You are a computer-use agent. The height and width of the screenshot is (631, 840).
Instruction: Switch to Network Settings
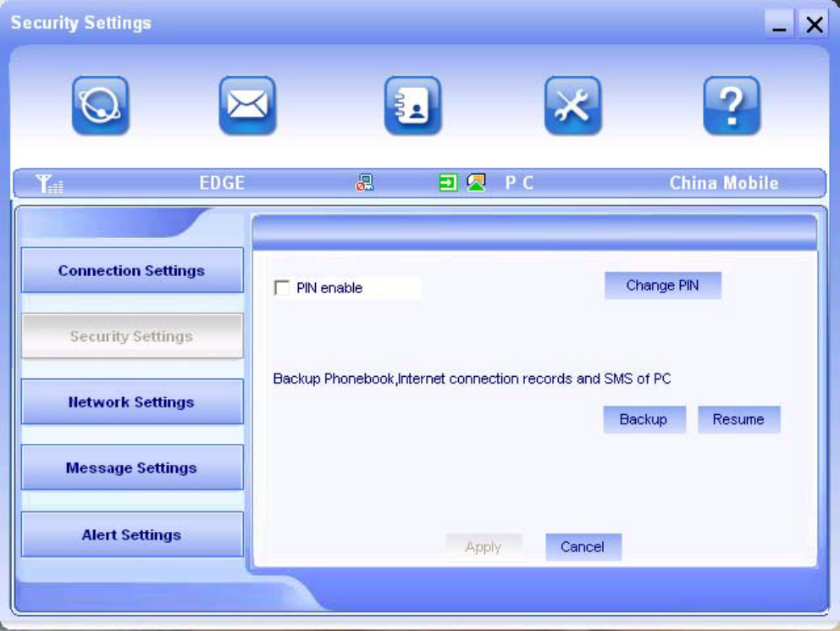(x=132, y=401)
